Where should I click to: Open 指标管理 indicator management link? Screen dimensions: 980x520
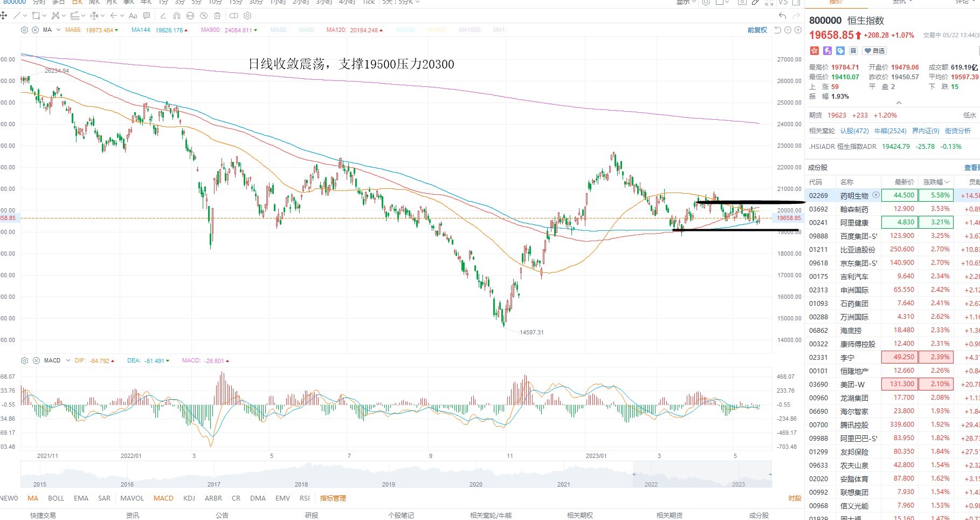click(x=333, y=498)
